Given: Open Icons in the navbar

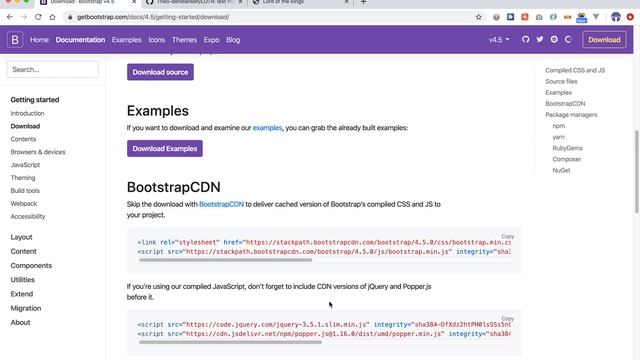Looking at the screenshot, I should (x=157, y=40).
